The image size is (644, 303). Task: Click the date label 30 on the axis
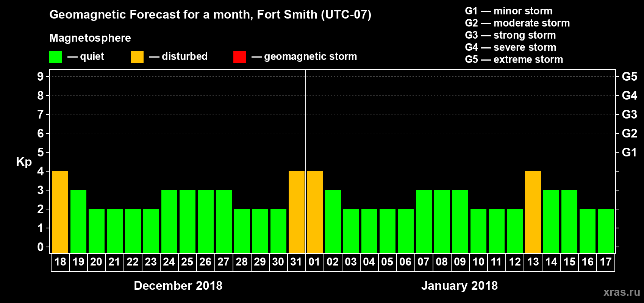pyautogui.click(x=278, y=262)
